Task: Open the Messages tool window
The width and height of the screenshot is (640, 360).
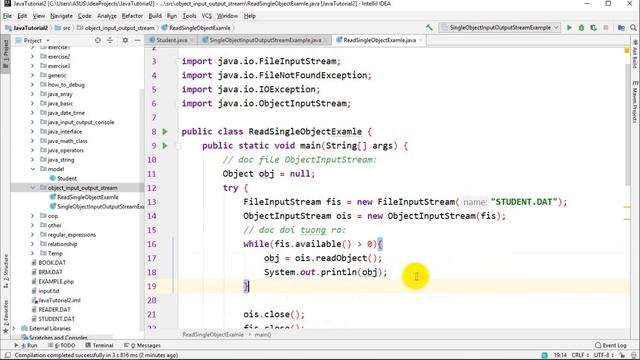Action: coord(142,345)
